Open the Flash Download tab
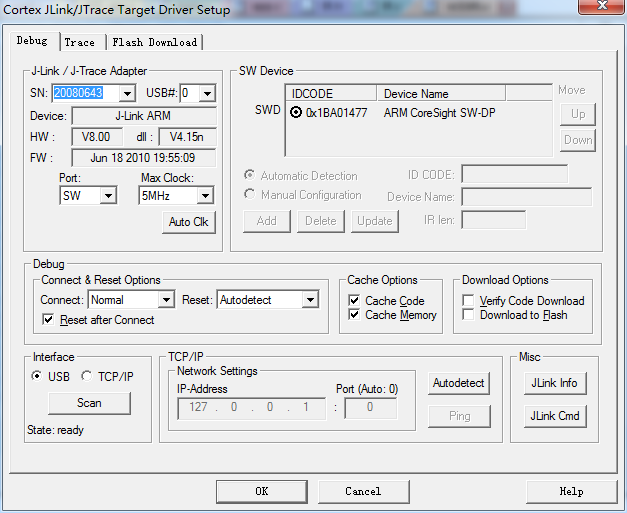This screenshot has height=513, width=627. point(155,42)
